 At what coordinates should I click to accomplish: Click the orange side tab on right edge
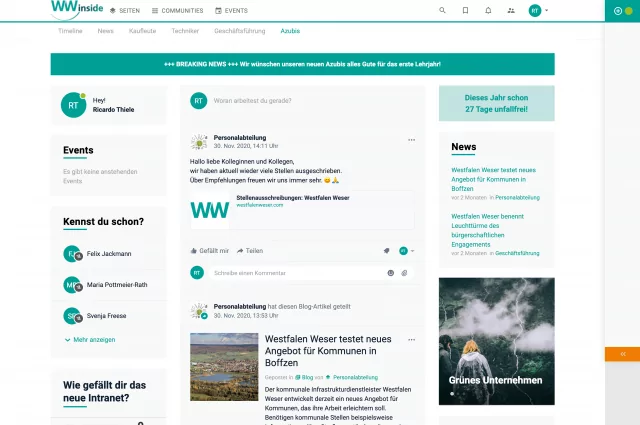(622, 354)
